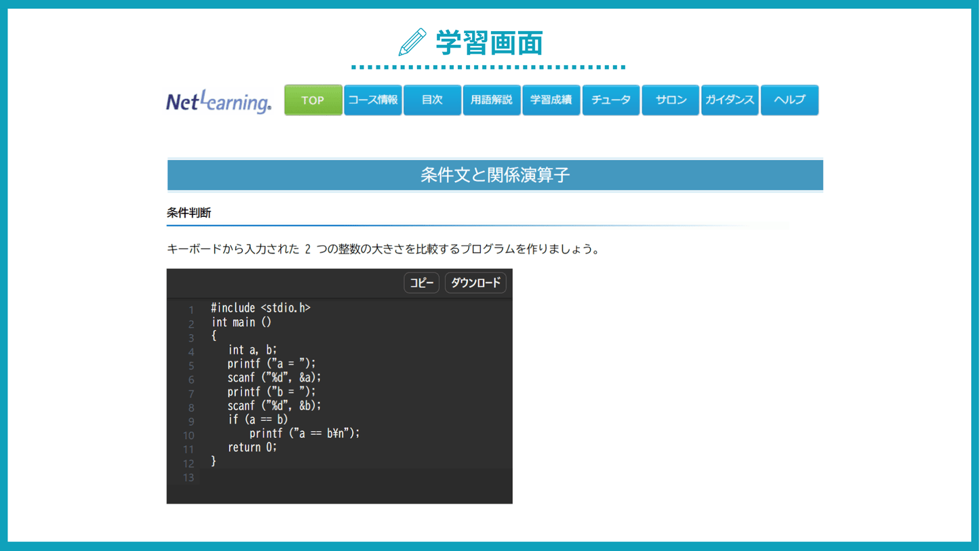Open the サロン tab
Image resolution: width=980 pixels, height=551 pixels.
(670, 100)
